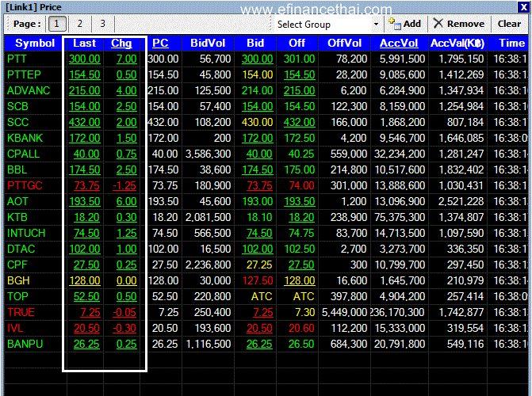Select the BGH symbol
Viewport: 532px width, 396px height.
coord(18,280)
